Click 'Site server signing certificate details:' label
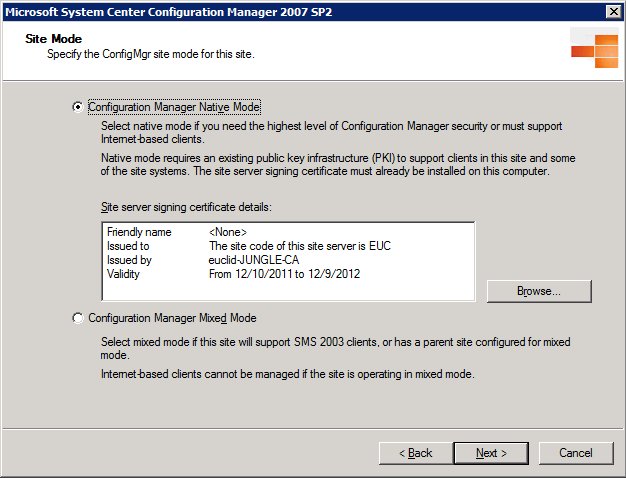Screen dimensions: 626x478 point(186,207)
